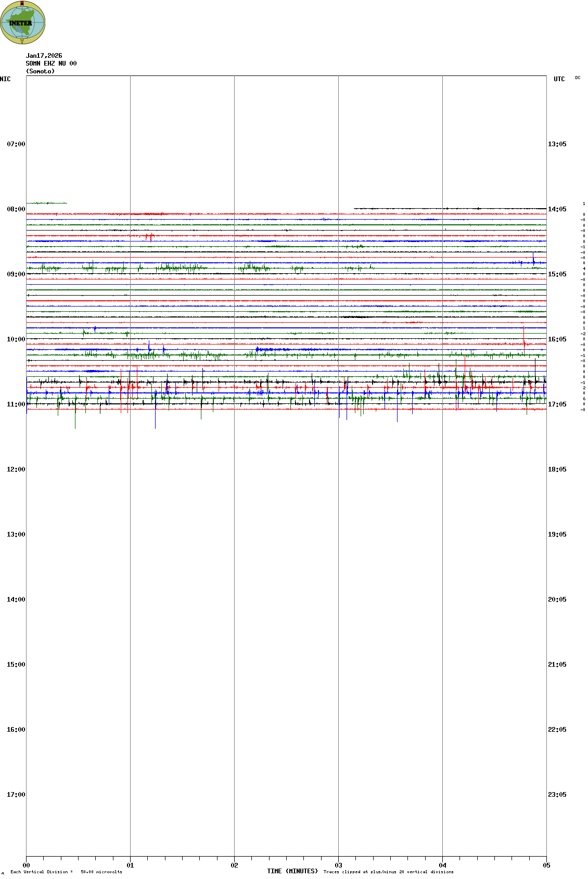588x879 pixels.
Task: Click the NIC local time header
Action: pos(5,79)
